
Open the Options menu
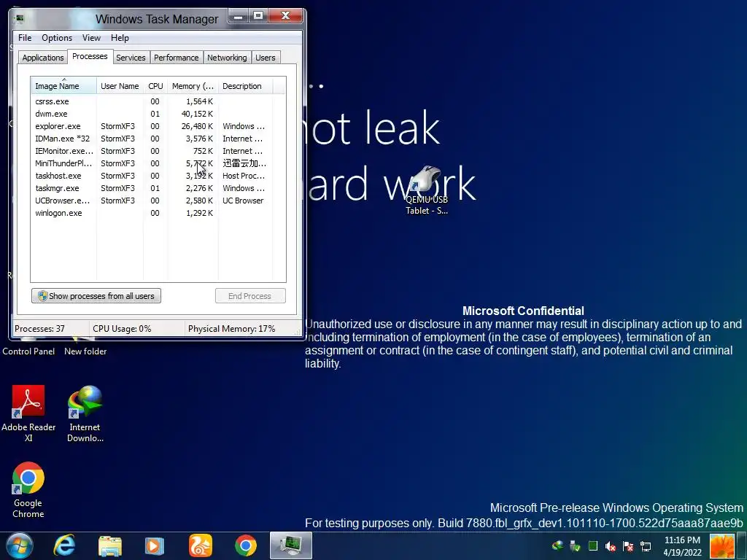click(57, 38)
